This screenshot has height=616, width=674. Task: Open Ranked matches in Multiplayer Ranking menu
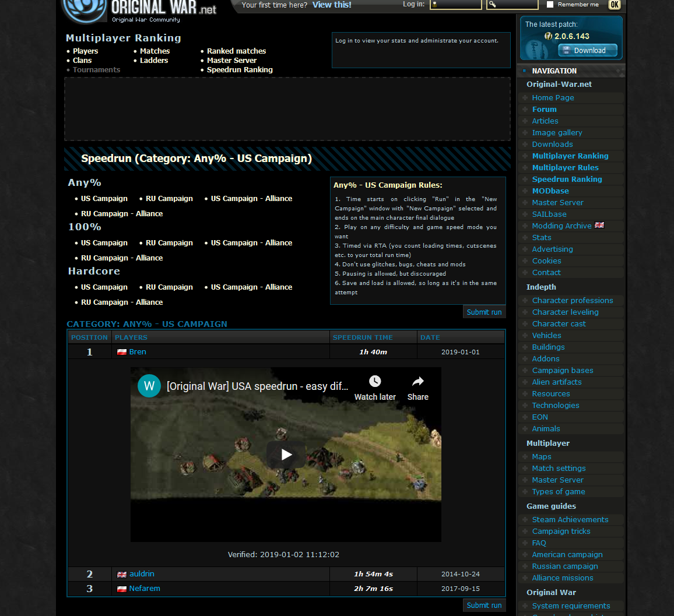point(236,51)
